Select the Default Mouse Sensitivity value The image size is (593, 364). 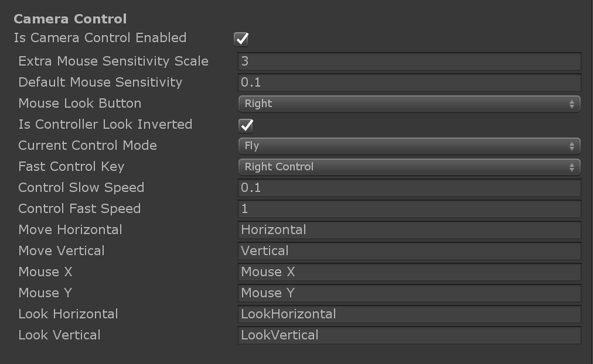(408, 83)
